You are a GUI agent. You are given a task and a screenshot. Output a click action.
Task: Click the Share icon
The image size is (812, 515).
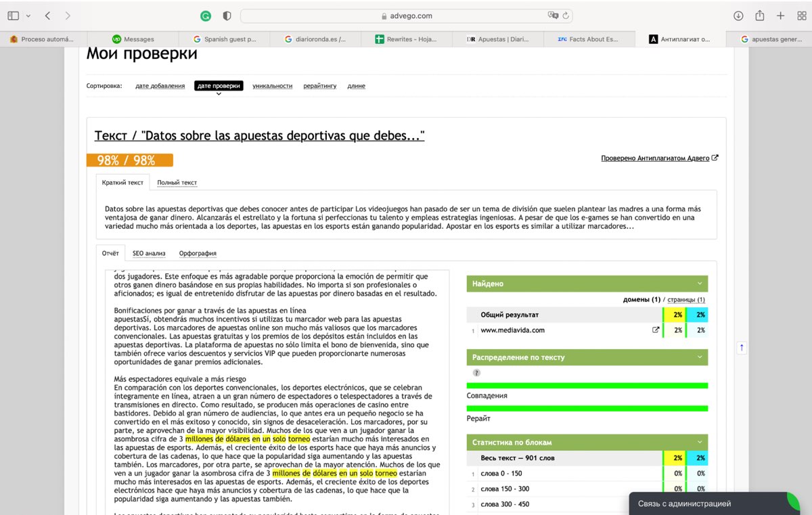click(x=760, y=16)
